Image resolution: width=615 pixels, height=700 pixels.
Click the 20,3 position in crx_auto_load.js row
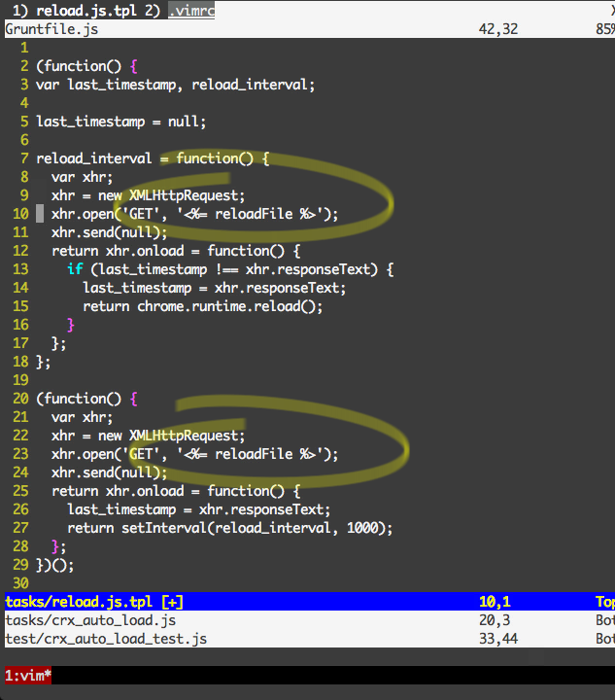(x=495, y=620)
